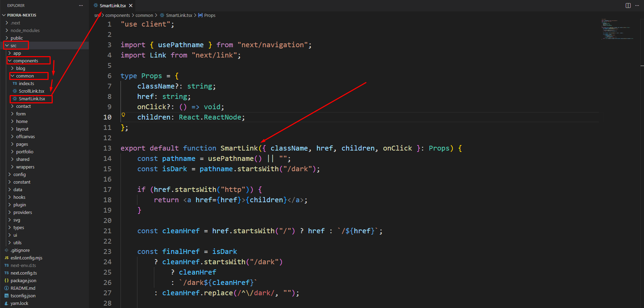Click the index.ts TS file icon

coord(15,83)
